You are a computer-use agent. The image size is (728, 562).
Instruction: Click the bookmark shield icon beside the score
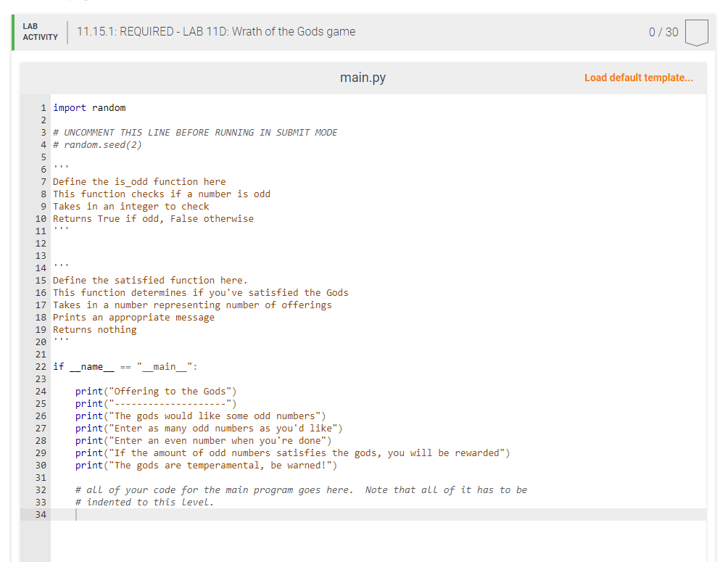click(x=696, y=32)
